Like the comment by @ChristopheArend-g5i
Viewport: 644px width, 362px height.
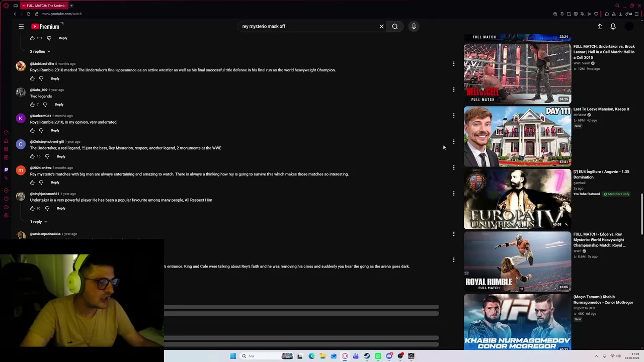(32, 156)
